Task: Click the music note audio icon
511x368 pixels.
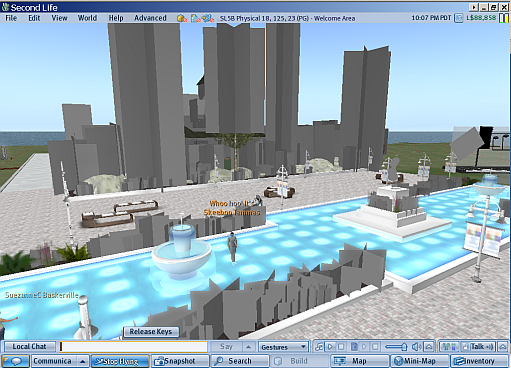Action: (x=319, y=347)
